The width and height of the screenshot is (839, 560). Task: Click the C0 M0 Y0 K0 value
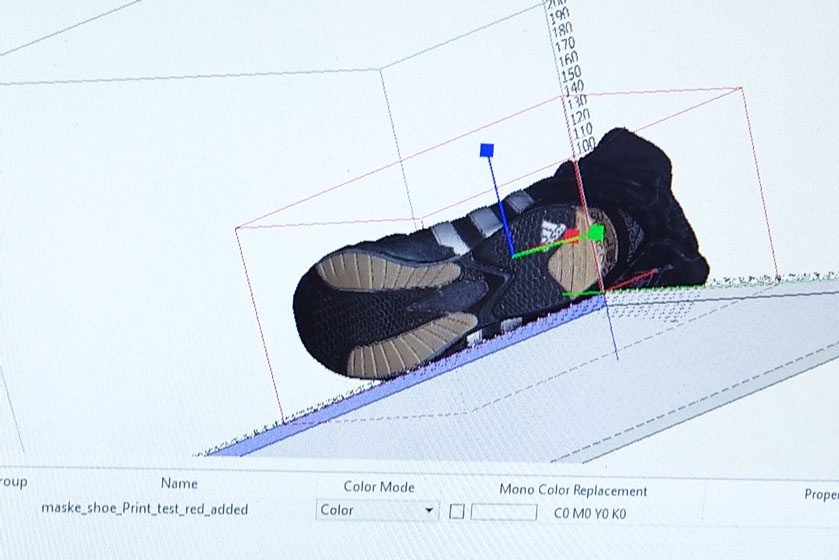coord(590,513)
